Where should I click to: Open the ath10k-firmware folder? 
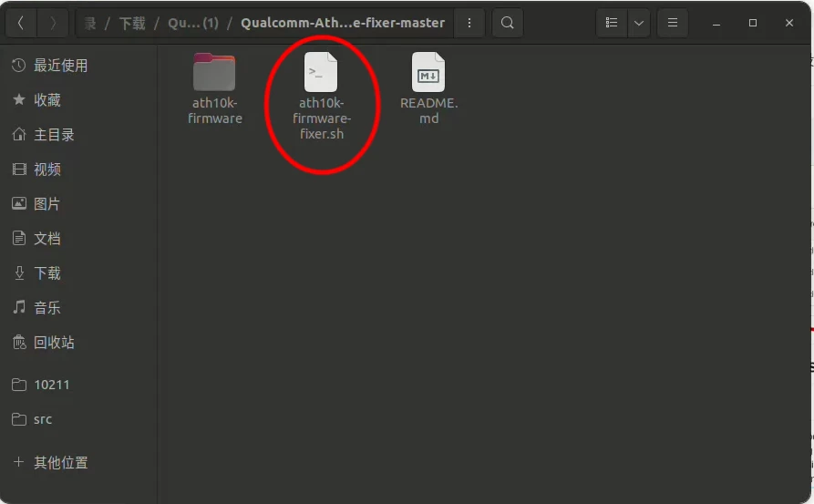tap(214, 88)
